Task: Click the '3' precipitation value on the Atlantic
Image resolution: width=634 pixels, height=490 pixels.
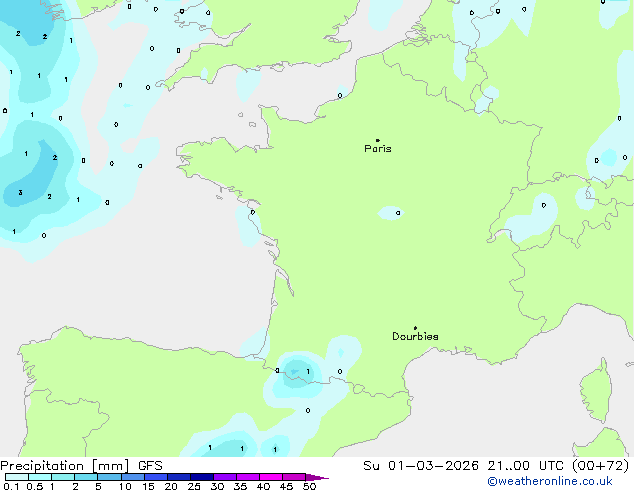Action: point(20,192)
